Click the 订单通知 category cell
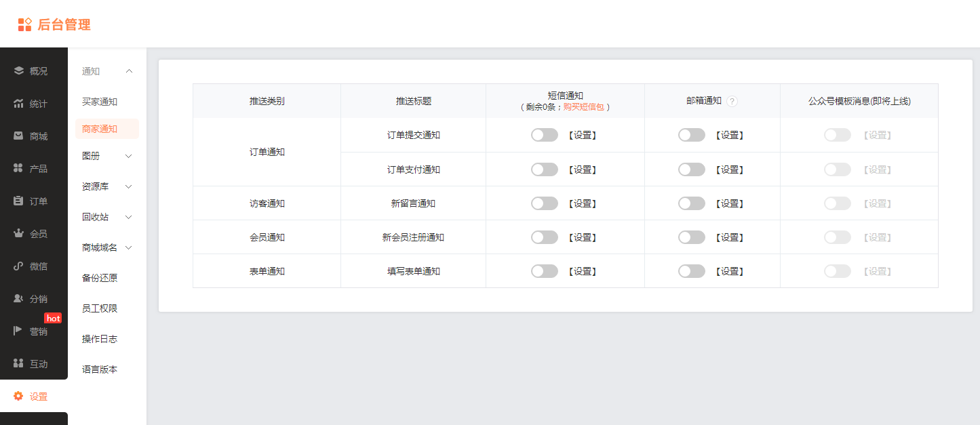 [x=267, y=152]
